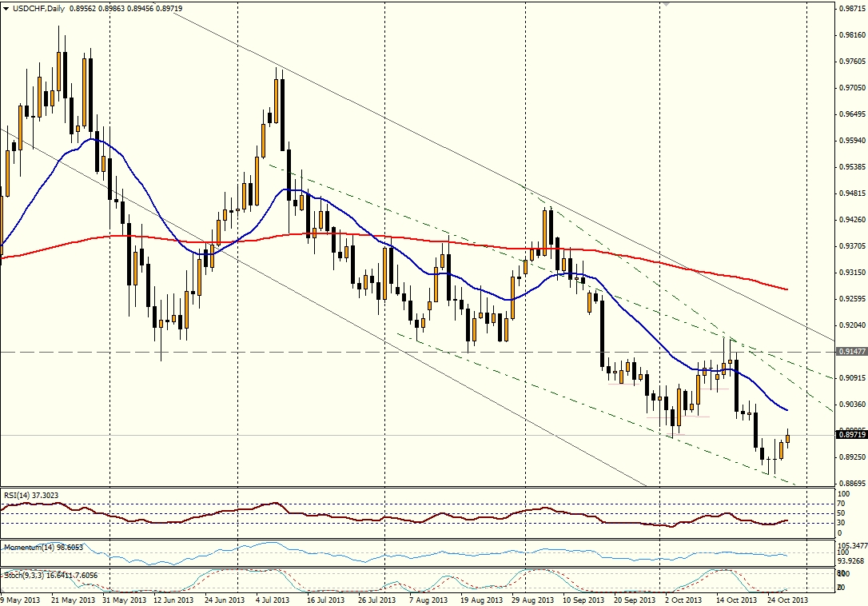Image resolution: width=868 pixels, height=606 pixels.
Task: Click the 0.98715 price on the axis
Action: point(850,9)
